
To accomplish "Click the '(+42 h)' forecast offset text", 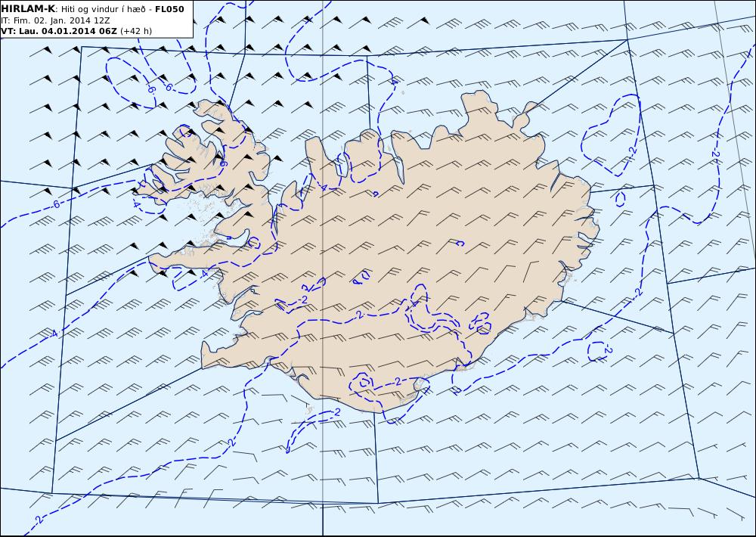I will point(136,31).
